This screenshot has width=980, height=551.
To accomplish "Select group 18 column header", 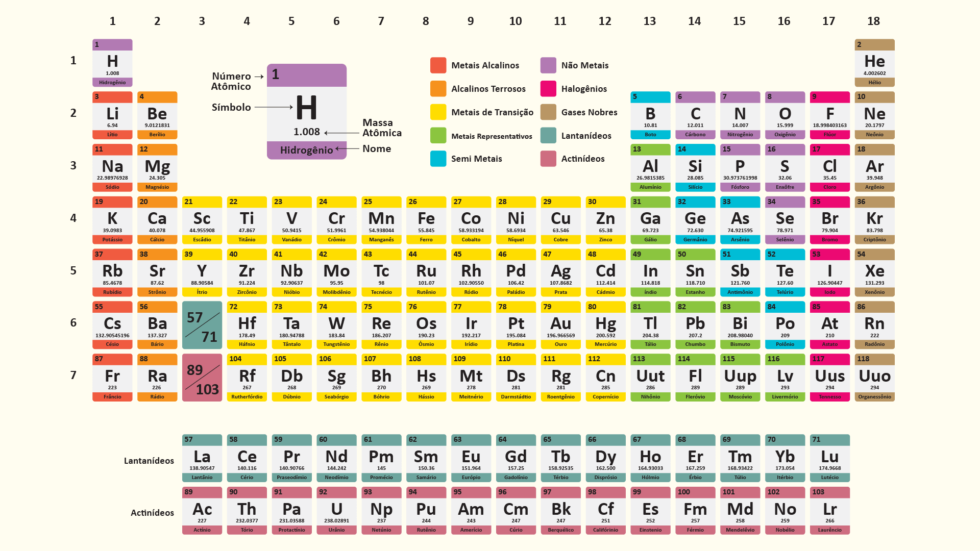I will pyautogui.click(x=873, y=21).
